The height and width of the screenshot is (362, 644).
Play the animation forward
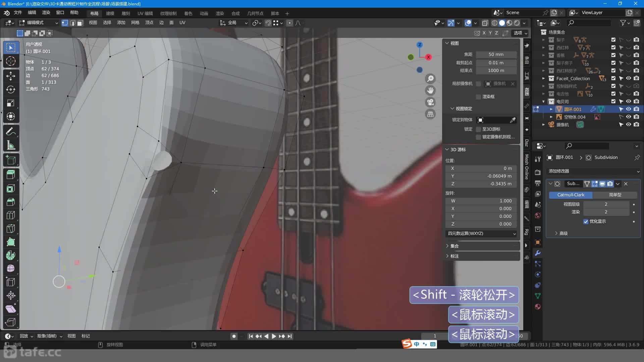point(274,336)
